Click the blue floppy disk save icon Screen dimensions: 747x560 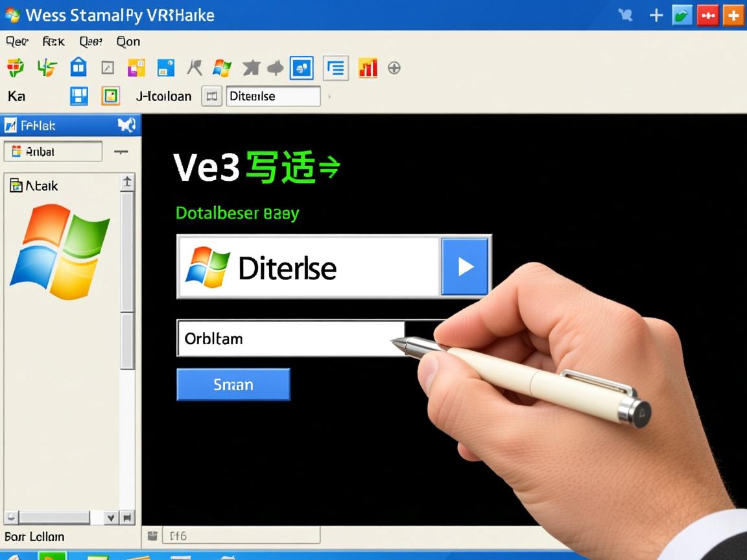tap(166, 67)
